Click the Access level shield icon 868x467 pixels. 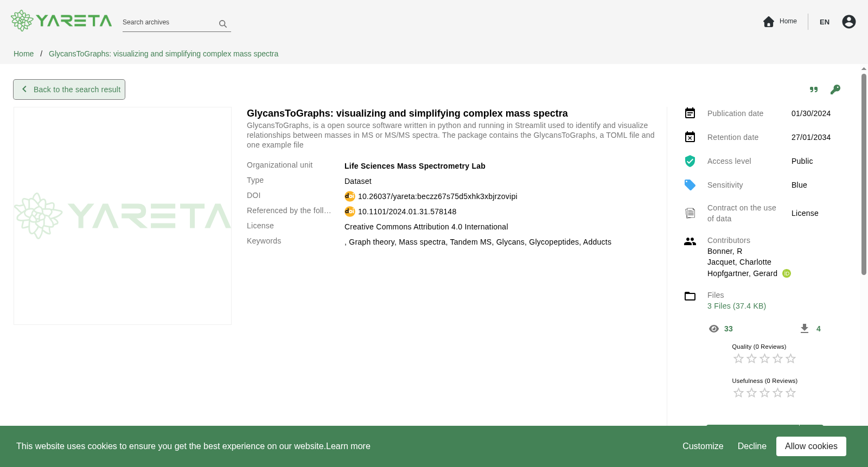point(690,161)
